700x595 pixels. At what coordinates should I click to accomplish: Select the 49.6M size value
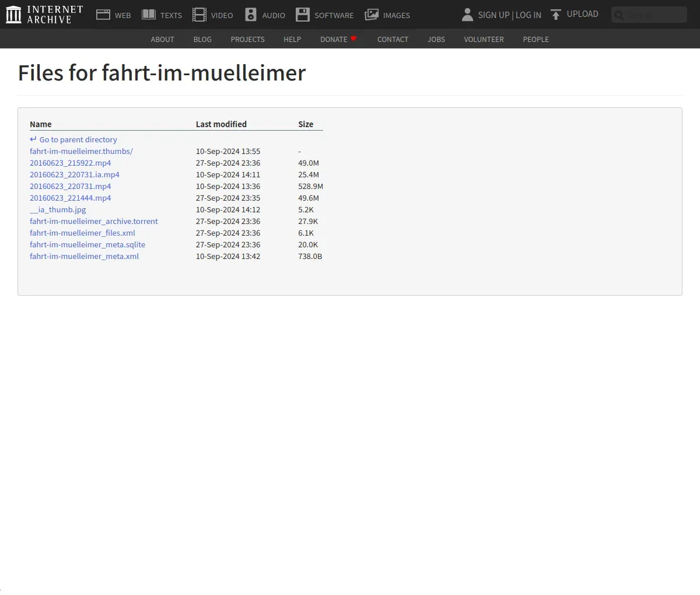pyautogui.click(x=309, y=198)
